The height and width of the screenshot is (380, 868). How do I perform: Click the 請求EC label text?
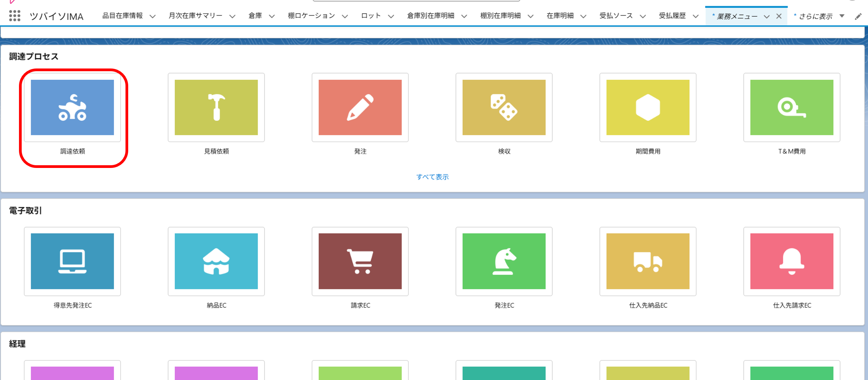pos(361,305)
